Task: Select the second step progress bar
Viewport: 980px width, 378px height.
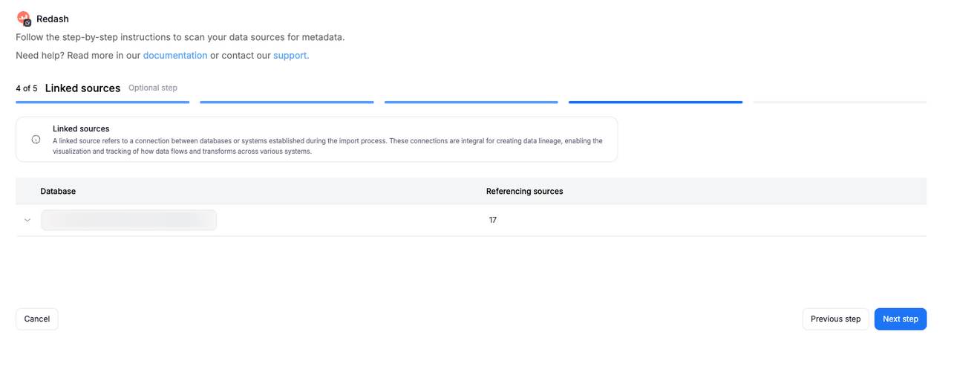Action: pos(287,102)
